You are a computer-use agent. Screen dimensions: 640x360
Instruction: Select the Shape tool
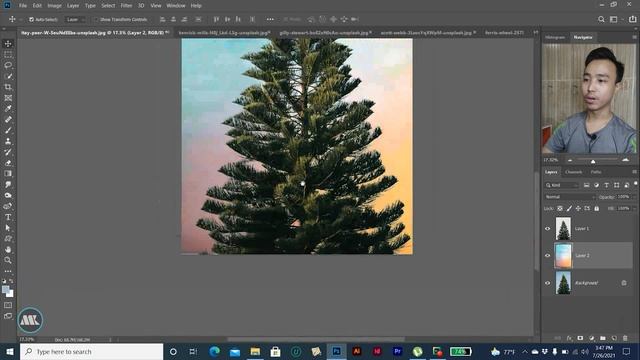pyautogui.click(x=8, y=238)
